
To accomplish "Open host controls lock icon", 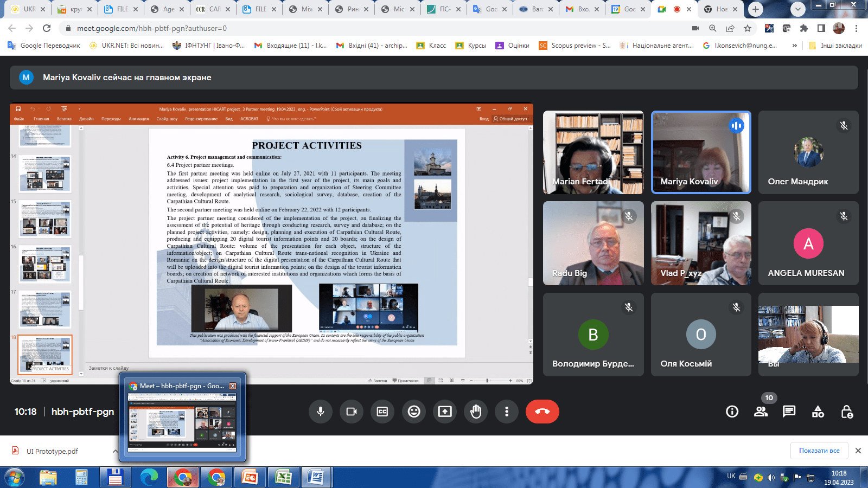I will 846,412.
